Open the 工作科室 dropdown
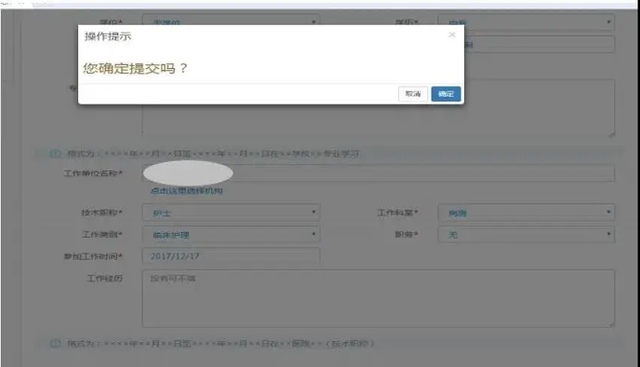The image size is (640, 367). [x=526, y=213]
